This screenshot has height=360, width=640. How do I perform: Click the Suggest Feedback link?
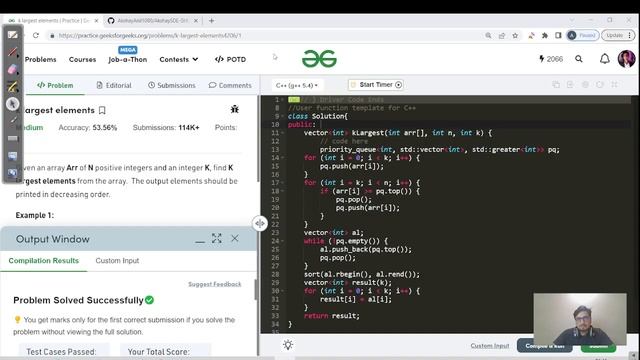(215, 284)
